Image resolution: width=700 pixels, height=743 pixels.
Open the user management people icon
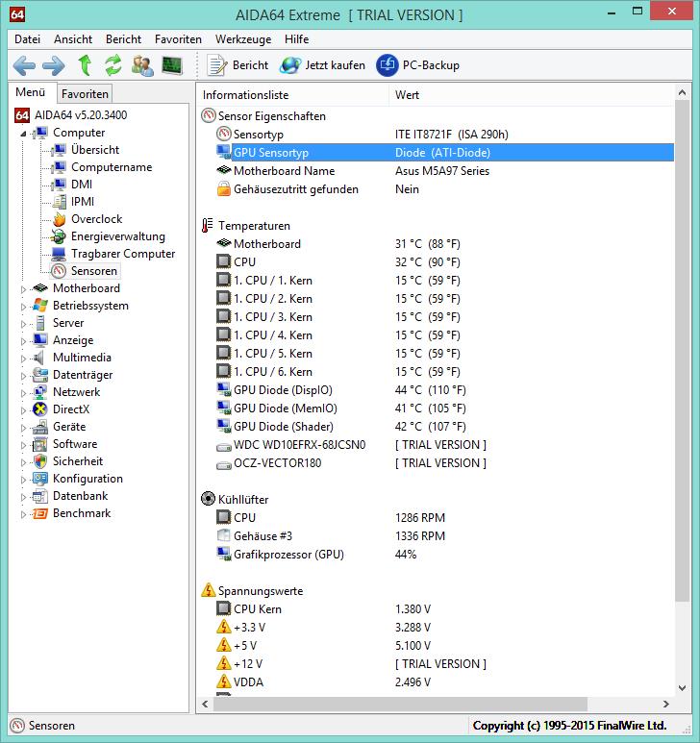142,65
